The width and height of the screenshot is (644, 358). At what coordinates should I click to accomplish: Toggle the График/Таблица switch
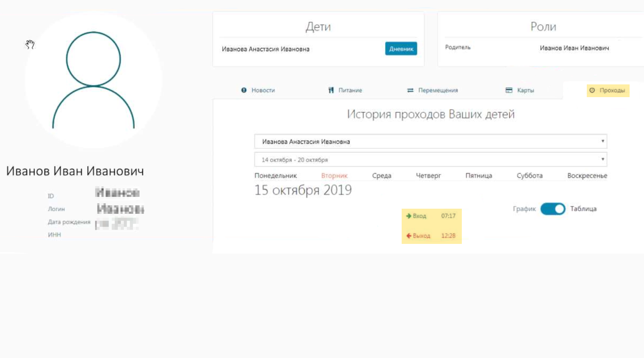[x=553, y=209]
